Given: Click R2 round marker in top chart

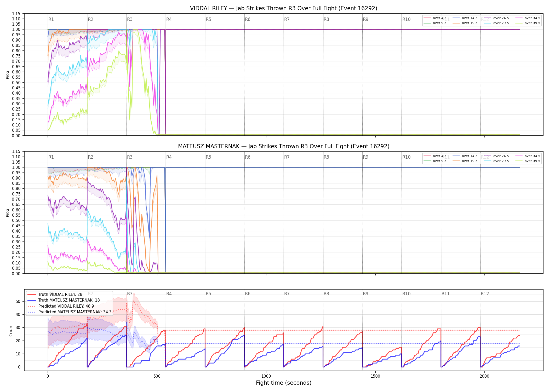Looking at the screenshot, I should pos(90,19).
